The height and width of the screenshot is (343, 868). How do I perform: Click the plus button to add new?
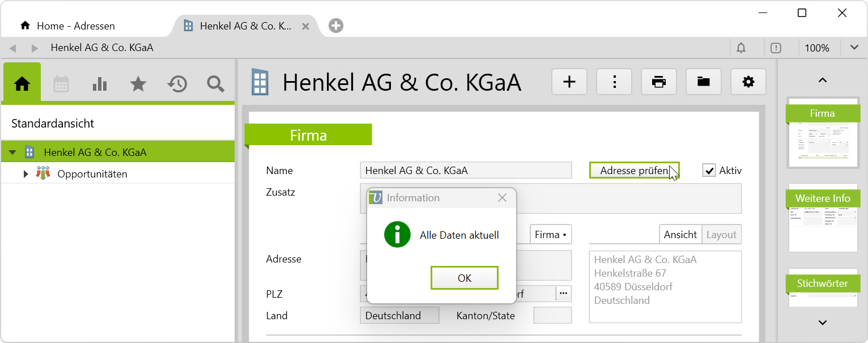tap(569, 82)
